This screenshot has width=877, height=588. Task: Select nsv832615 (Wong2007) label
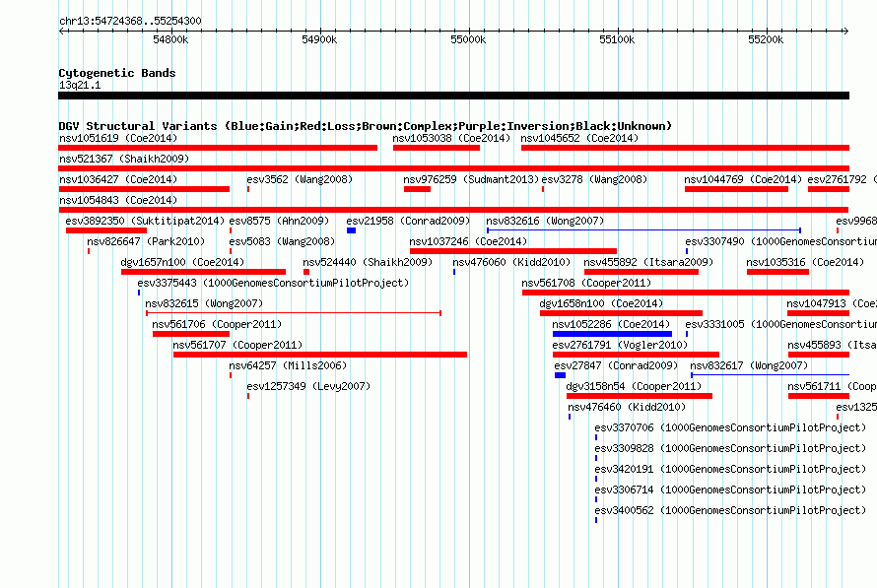[x=204, y=303]
